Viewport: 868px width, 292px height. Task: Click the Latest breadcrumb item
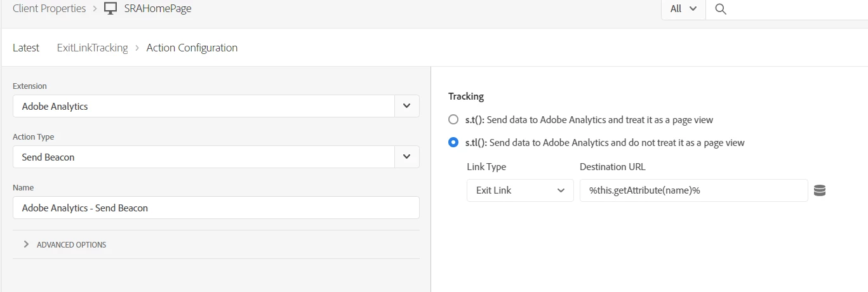[26, 48]
